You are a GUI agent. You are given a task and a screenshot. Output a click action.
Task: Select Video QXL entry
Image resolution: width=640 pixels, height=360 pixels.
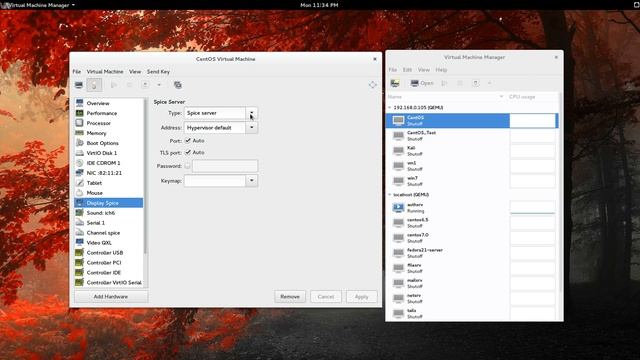tap(109, 242)
